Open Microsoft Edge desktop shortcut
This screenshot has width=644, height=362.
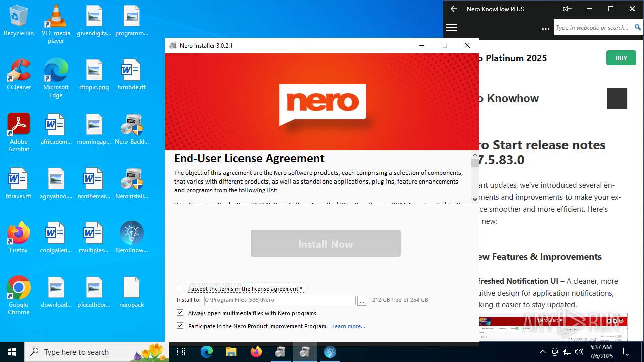pos(56,78)
